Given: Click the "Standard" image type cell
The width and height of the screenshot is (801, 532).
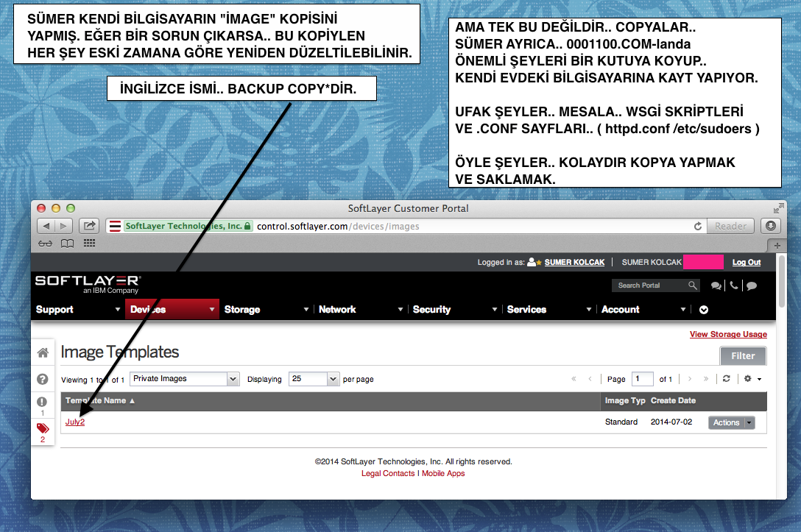Looking at the screenshot, I should (x=621, y=422).
